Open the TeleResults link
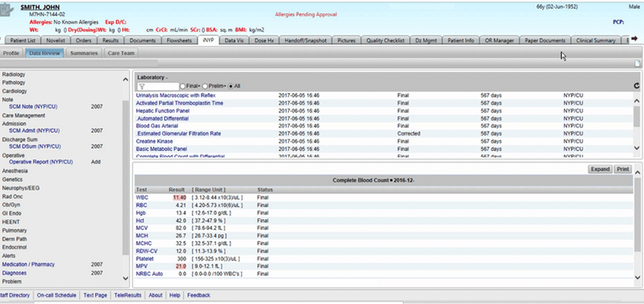Viewport: 644px width, 304px height. tap(128, 295)
